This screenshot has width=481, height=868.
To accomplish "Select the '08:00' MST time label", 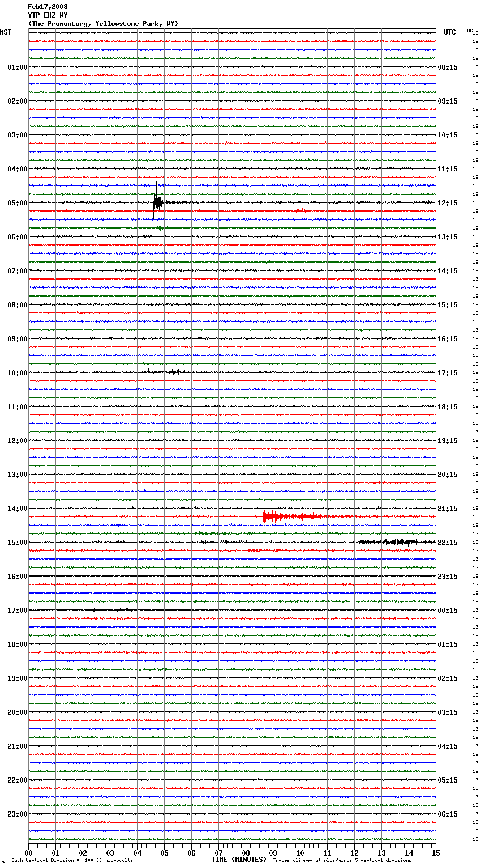I will tap(18, 305).
